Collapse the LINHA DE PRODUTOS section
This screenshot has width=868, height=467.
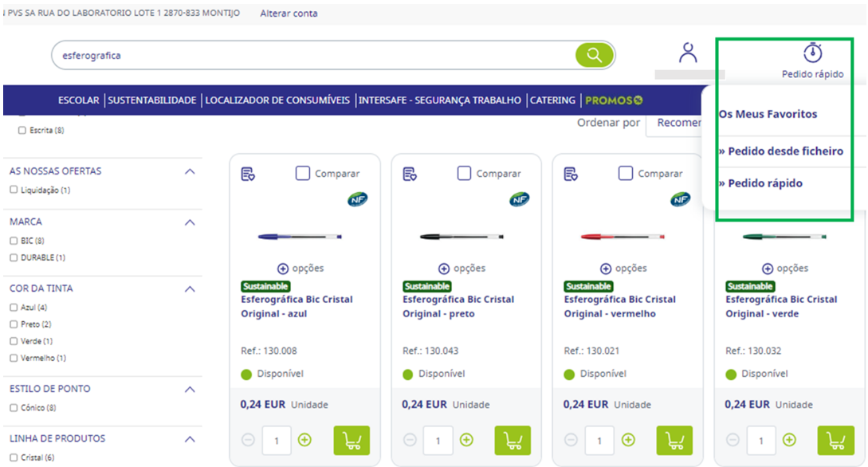[190, 439]
